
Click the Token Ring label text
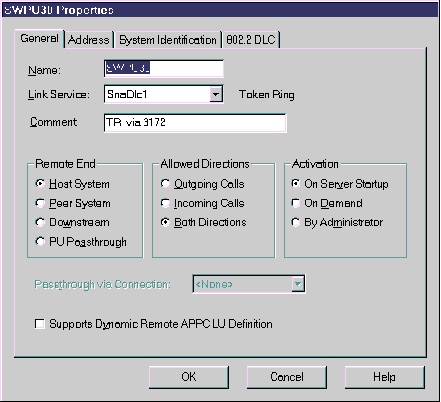click(x=267, y=95)
